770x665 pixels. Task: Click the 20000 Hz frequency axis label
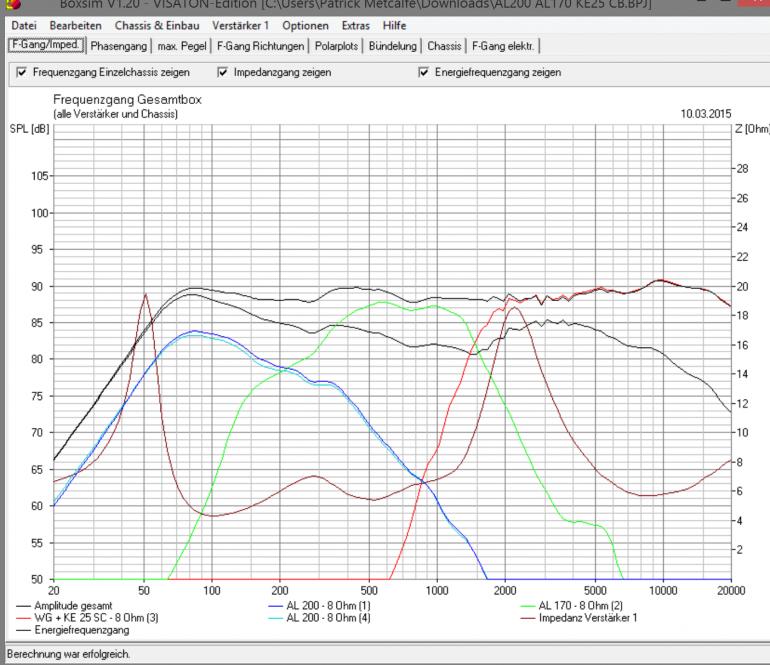click(x=731, y=590)
